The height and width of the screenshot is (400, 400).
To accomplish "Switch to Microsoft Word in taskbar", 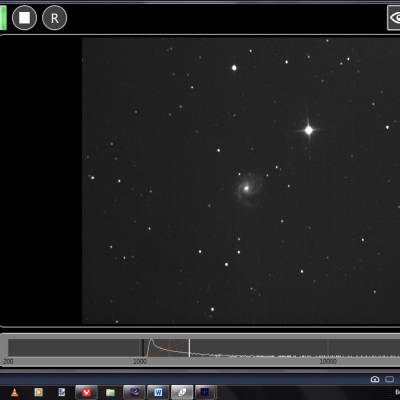I will (158, 392).
